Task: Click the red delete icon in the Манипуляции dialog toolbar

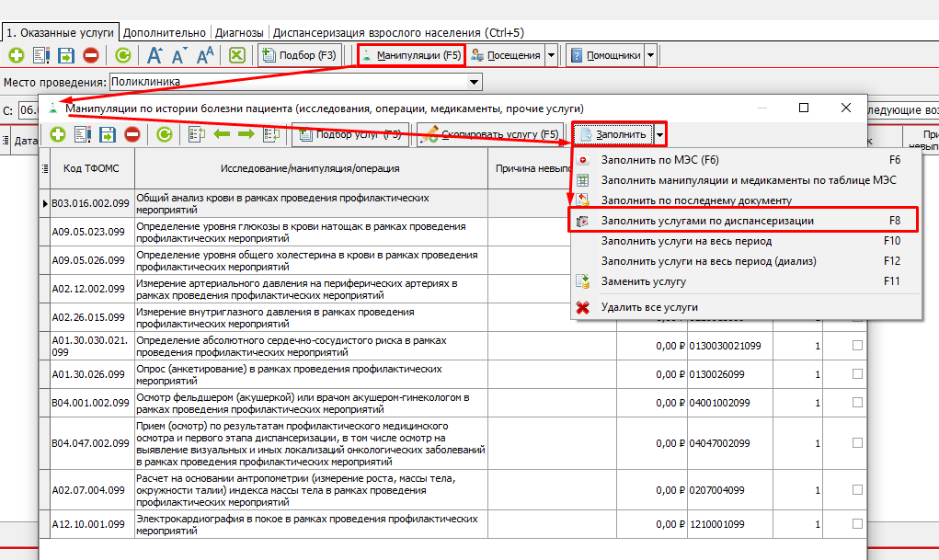Action: coord(132,135)
